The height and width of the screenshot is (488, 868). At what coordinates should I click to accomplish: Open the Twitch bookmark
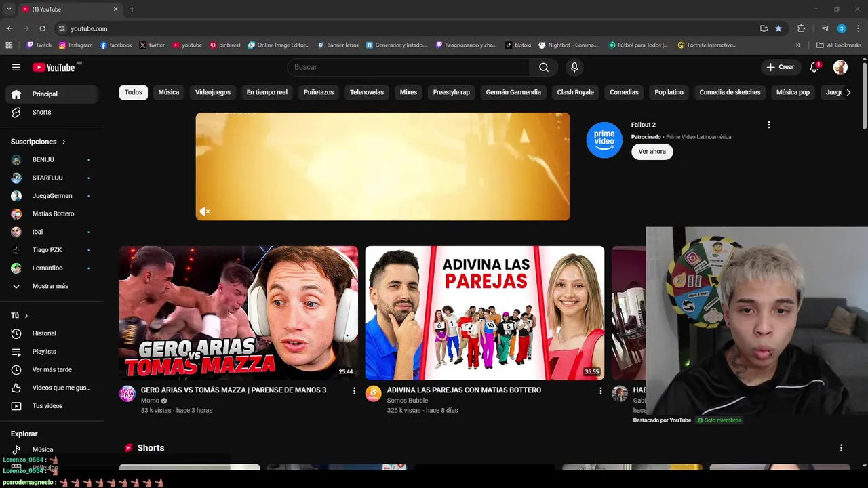click(x=39, y=45)
